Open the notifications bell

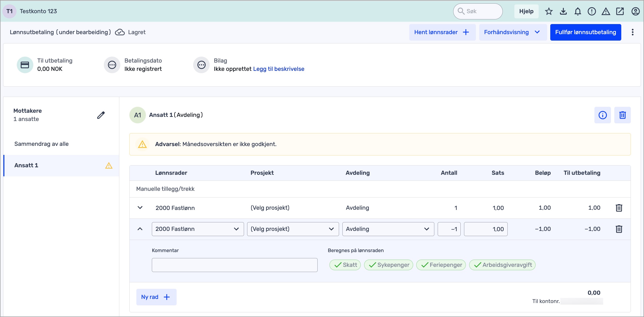[x=578, y=11]
